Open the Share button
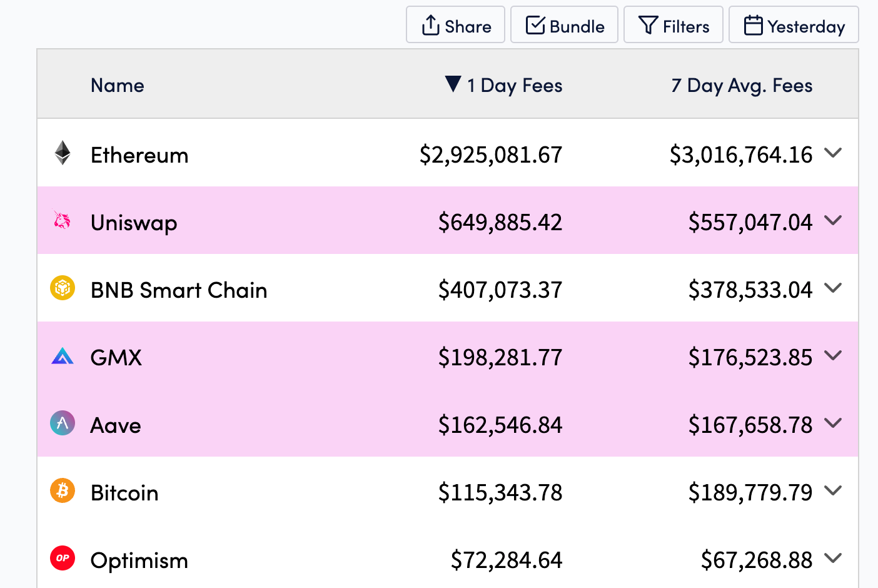The width and height of the screenshot is (878, 588). click(455, 25)
